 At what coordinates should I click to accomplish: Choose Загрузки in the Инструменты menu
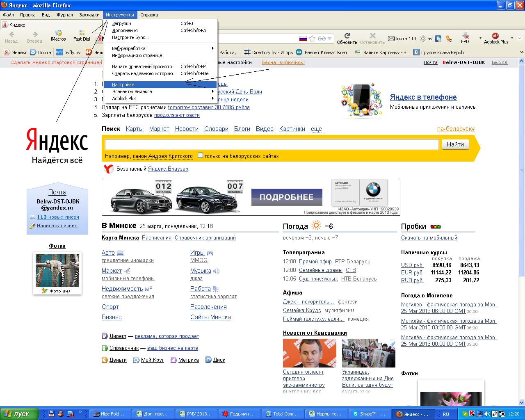160,23
